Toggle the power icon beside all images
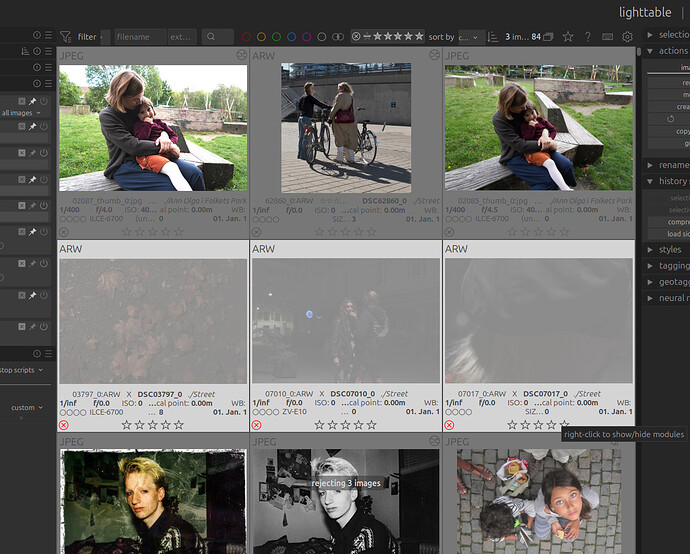 click(x=44, y=101)
